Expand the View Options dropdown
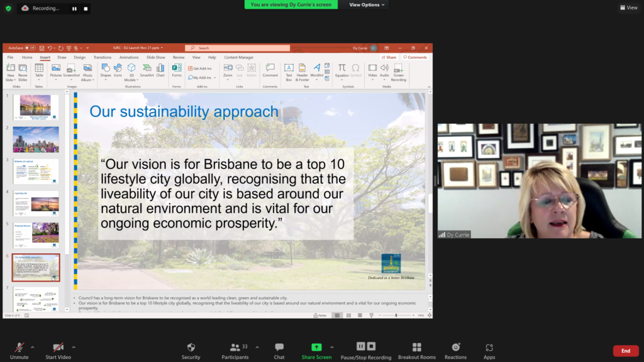 (x=367, y=5)
